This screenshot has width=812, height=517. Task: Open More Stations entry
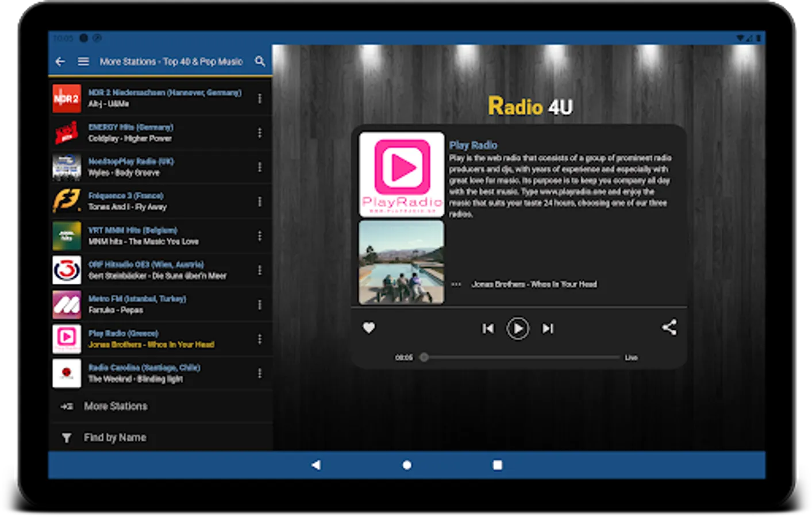point(161,406)
